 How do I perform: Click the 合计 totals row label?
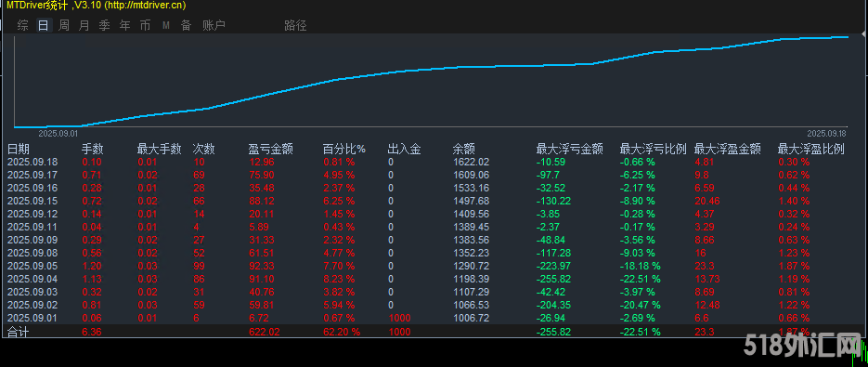tap(19, 332)
